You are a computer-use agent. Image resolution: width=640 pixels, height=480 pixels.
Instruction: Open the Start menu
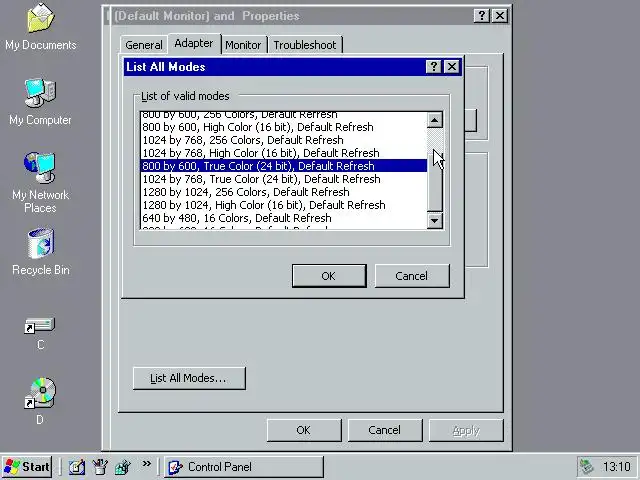27,467
